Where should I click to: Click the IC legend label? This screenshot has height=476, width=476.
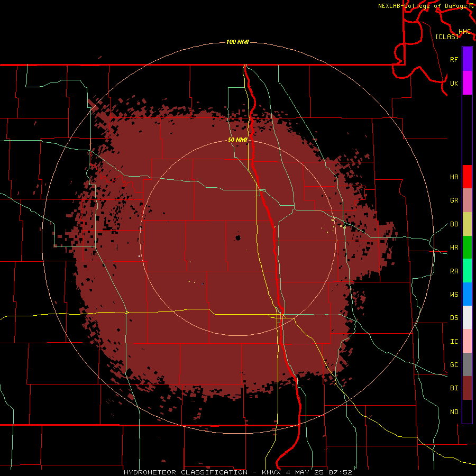[454, 342]
